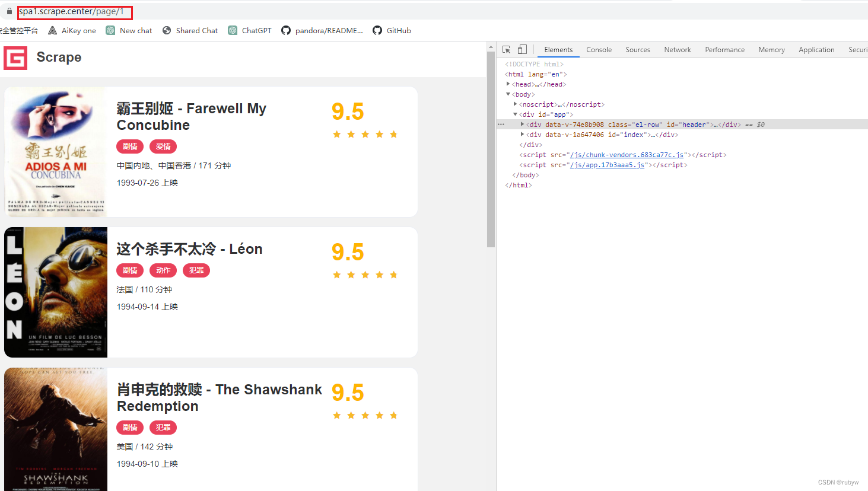Screen dimensions: 868x491
Task: Switch to the Elements tab
Action: (558, 50)
